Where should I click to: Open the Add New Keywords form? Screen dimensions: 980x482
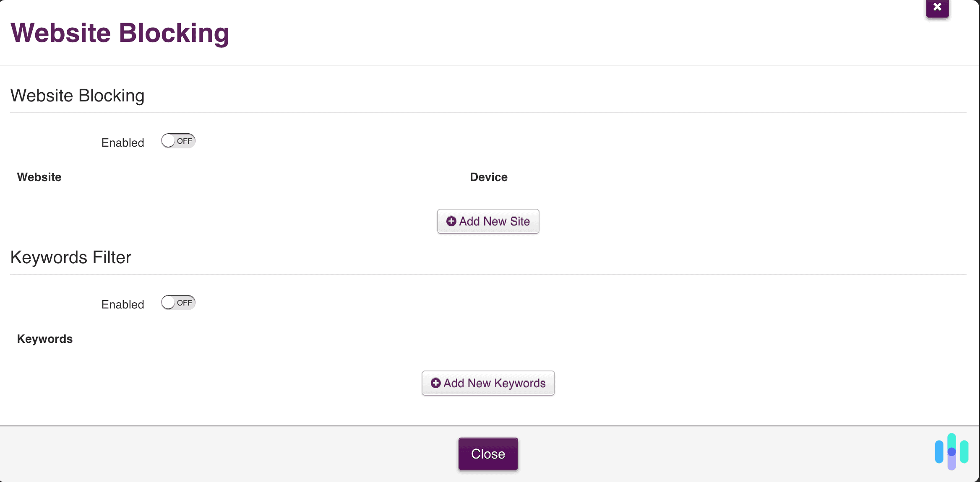point(488,383)
